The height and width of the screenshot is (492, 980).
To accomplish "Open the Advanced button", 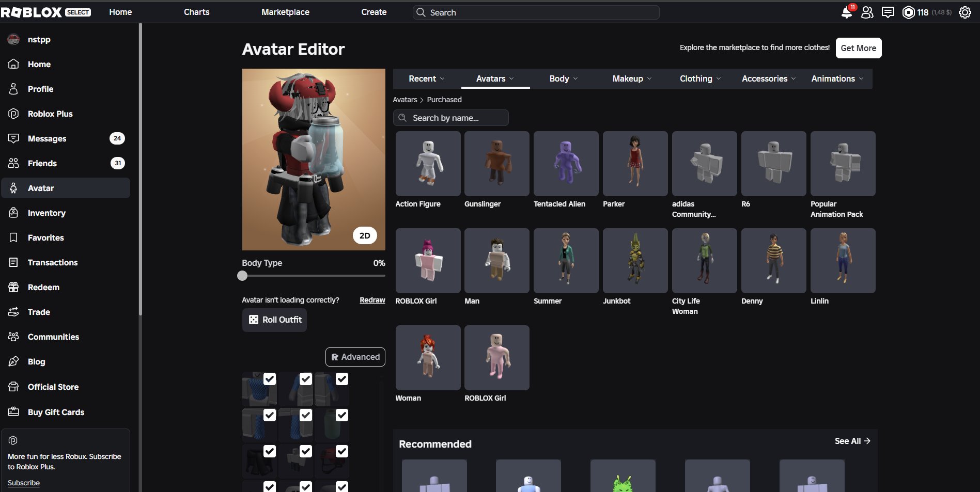I will 355,357.
